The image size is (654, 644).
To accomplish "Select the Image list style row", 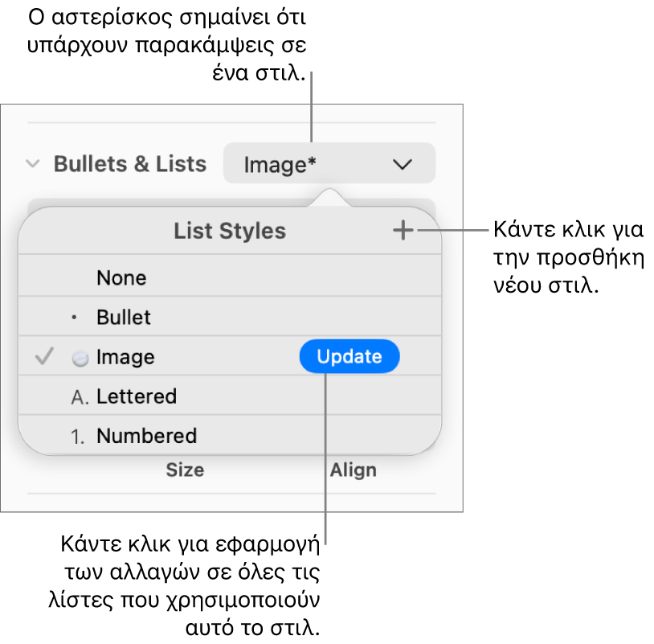I will tap(125, 357).
